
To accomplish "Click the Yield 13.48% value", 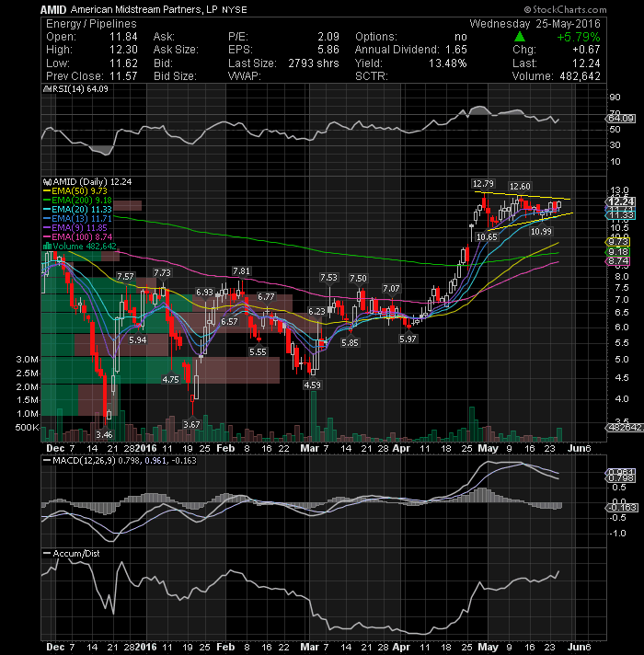I will tap(448, 63).
